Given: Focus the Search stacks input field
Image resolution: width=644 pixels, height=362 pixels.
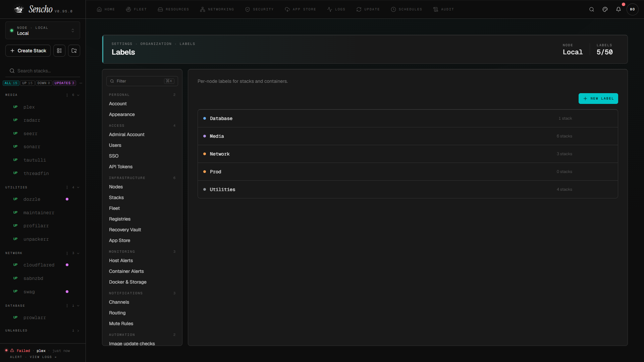Looking at the screenshot, I should (43, 71).
